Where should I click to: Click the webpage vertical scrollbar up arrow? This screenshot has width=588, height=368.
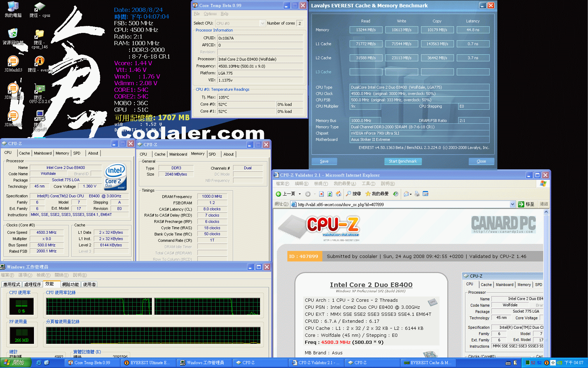click(x=546, y=212)
